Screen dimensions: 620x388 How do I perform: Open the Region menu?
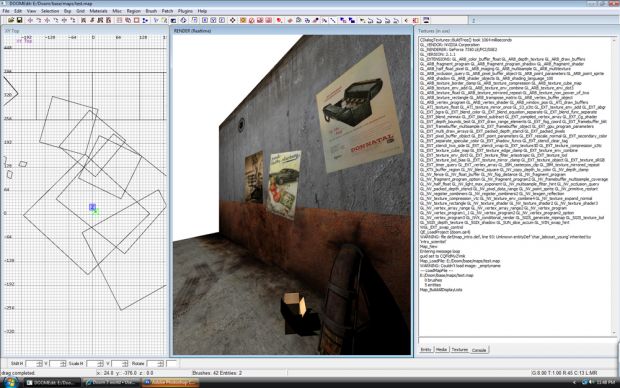coord(134,11)
